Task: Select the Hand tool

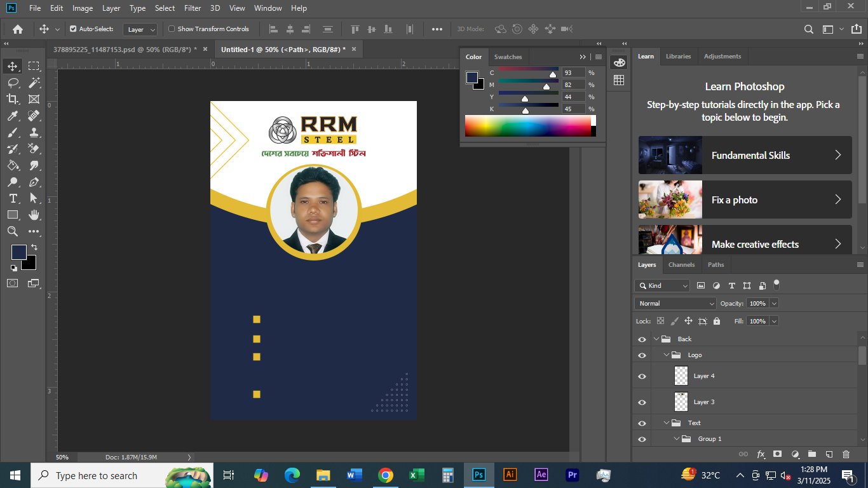Action: (34, 215)
